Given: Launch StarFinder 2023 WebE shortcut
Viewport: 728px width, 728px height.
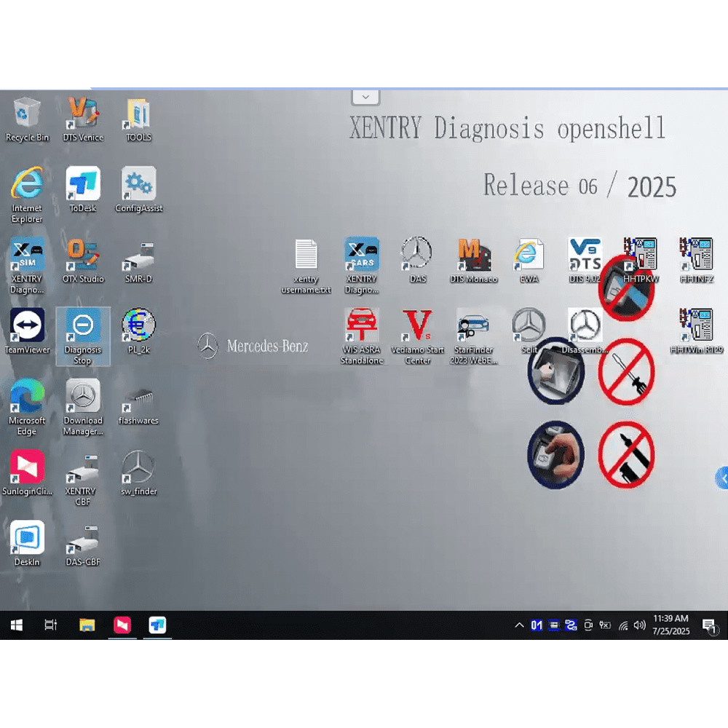Looking at the screenshot, I should point(473,336).
